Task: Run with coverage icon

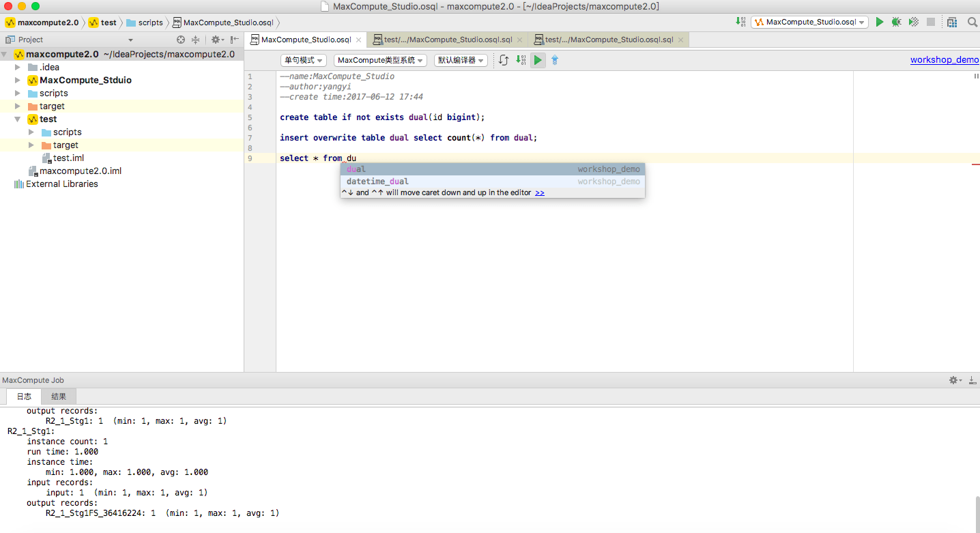Action: click(x=913, y=22)
